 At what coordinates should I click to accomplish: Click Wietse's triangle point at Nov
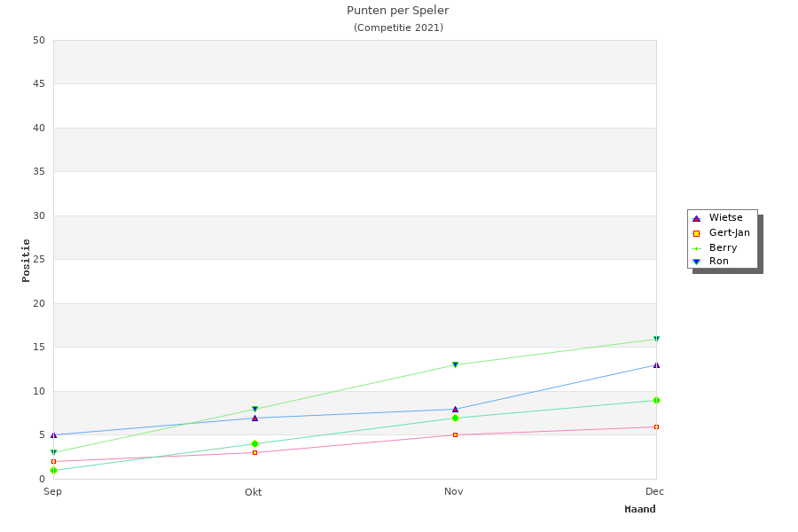click(455, 409)
